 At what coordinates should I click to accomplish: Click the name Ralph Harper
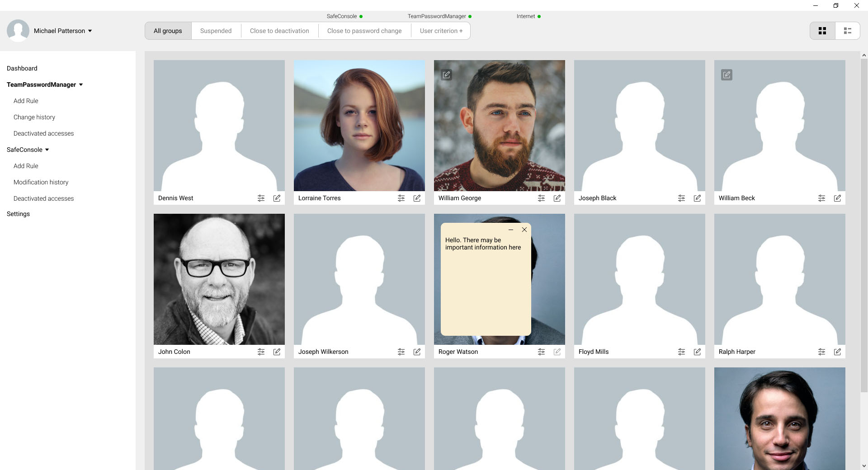[737, 352]
